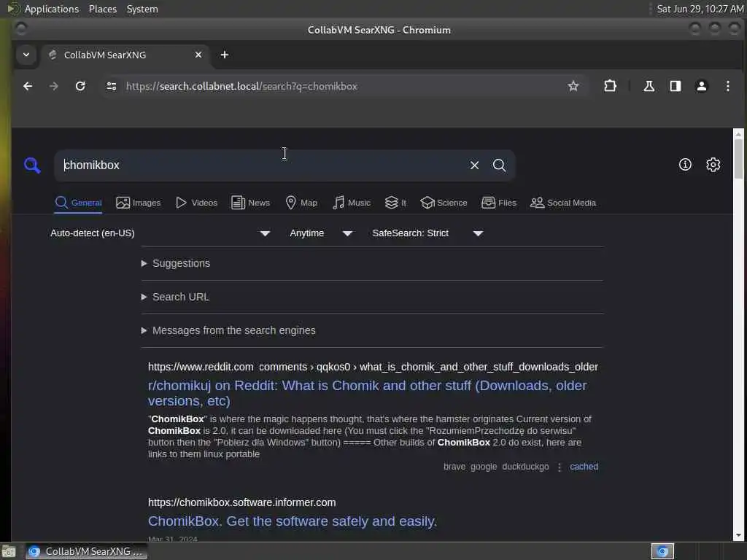Switch to News search category
Image resolution: width=747 pixels, height=560 pixels.
click(251, 203)
